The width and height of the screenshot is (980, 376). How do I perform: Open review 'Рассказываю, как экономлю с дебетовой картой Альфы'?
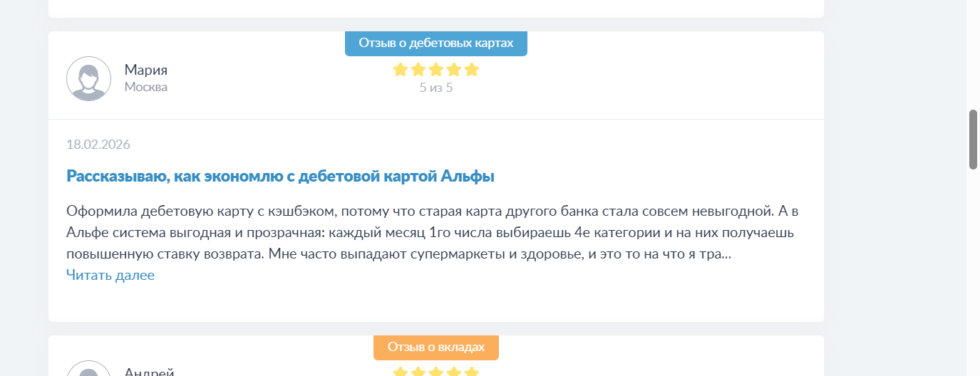tap(280, 177)
